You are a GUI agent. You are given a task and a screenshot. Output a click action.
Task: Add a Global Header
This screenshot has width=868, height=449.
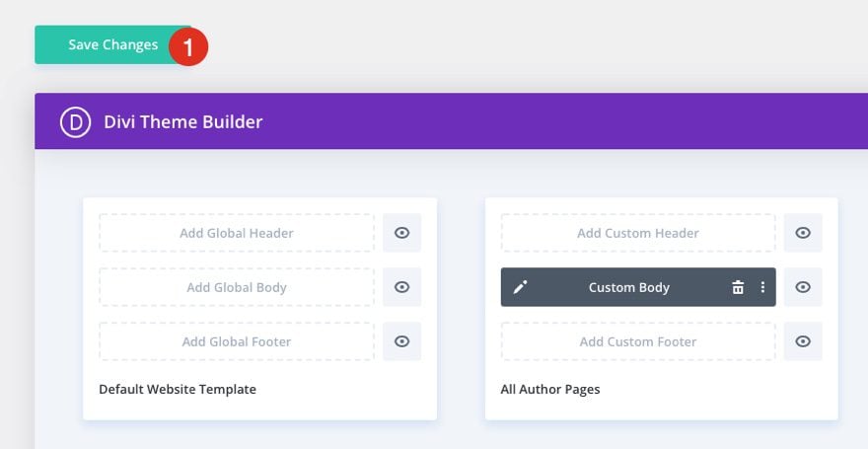(x=237, y=233)
